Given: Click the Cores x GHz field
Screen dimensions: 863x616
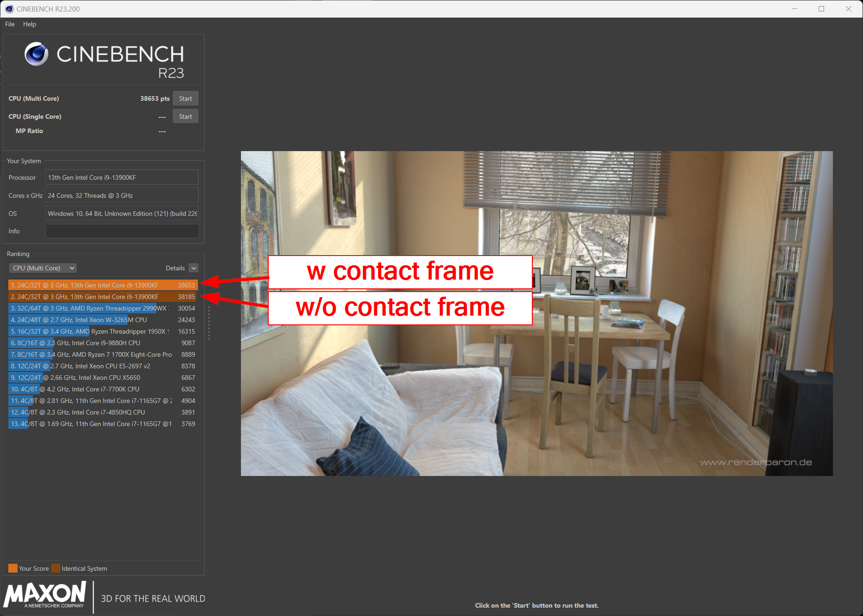Looking at the screenshot, I should click(122, 195).
